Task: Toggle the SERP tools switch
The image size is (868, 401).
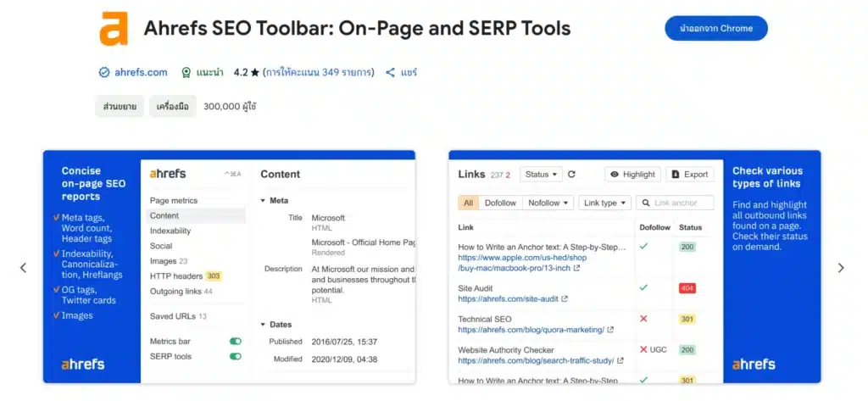Action: click(235, 357)
